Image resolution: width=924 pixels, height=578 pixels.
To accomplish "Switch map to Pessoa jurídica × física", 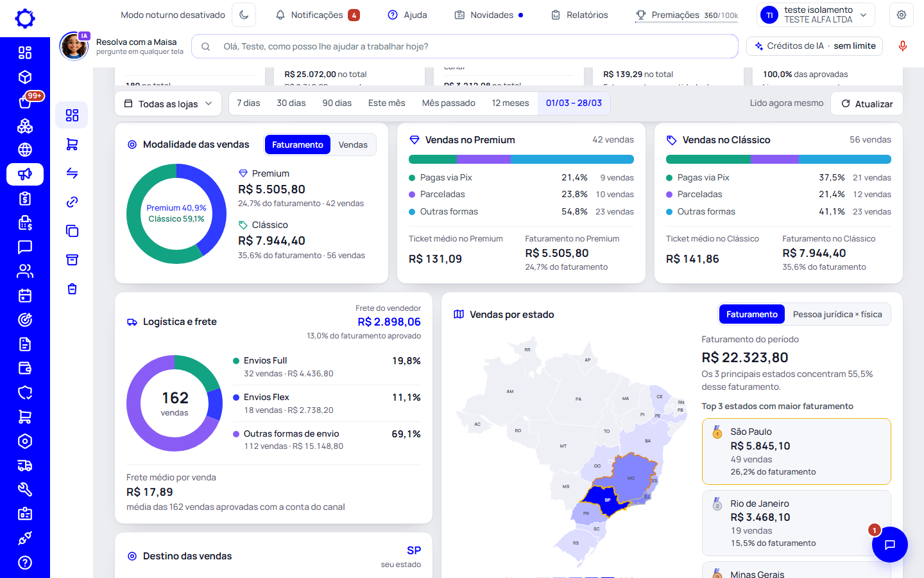I will click(x=837, y=314).
